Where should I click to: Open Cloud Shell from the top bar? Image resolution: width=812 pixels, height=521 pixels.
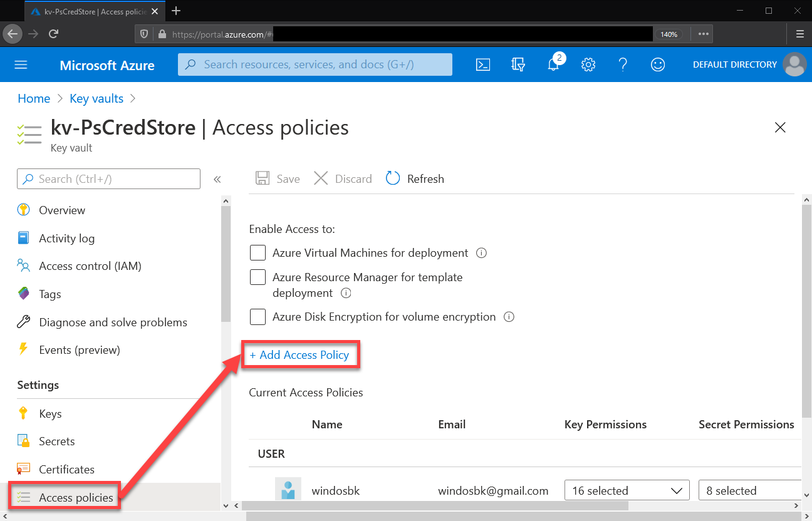[483, 64]
